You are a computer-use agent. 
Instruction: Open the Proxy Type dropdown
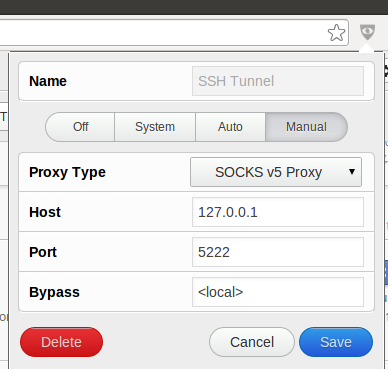tap(276, 172)
